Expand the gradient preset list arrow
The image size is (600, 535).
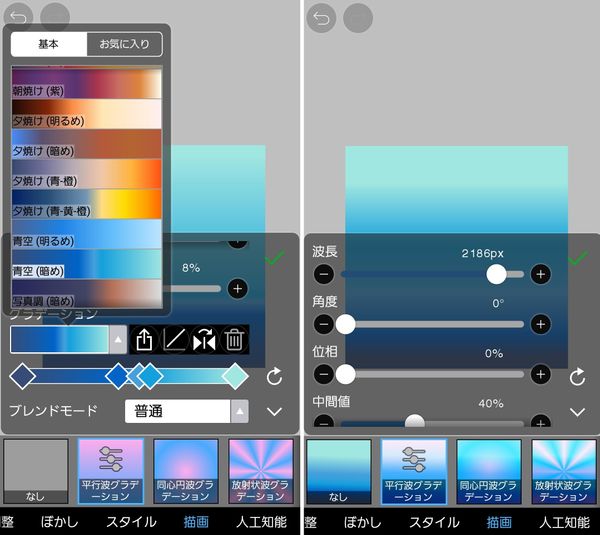point(118,339)
